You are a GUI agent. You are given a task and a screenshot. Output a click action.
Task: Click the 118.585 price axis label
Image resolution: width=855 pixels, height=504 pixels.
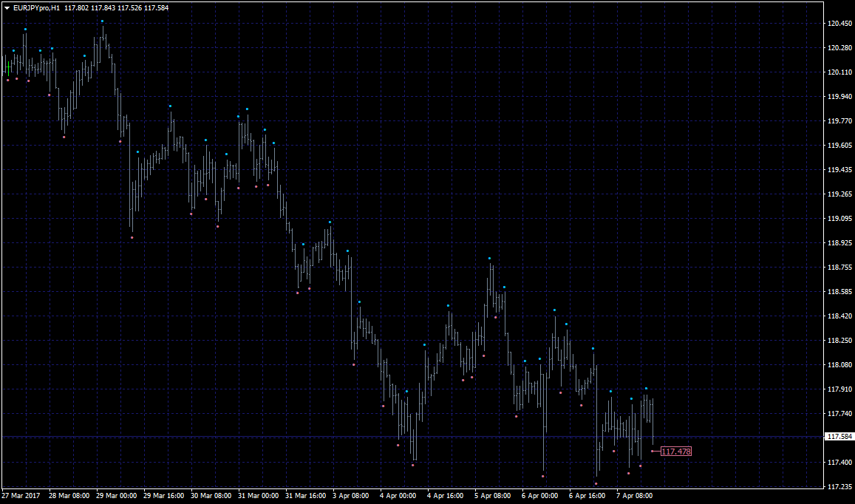tap(839, 292)
